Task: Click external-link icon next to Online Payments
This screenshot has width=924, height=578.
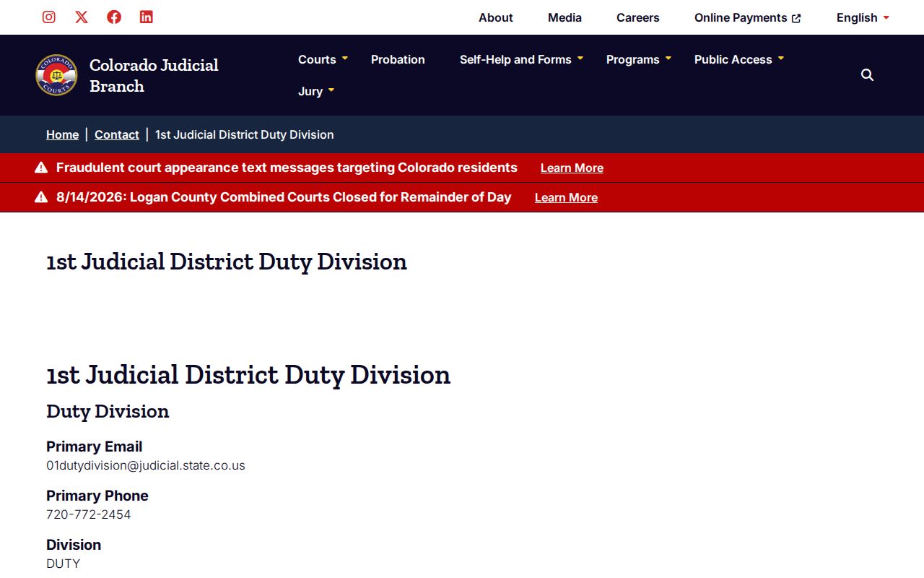Action: 796,18
